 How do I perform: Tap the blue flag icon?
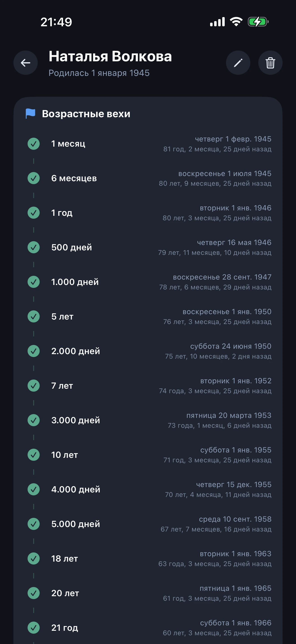click(x=30, y=114)
